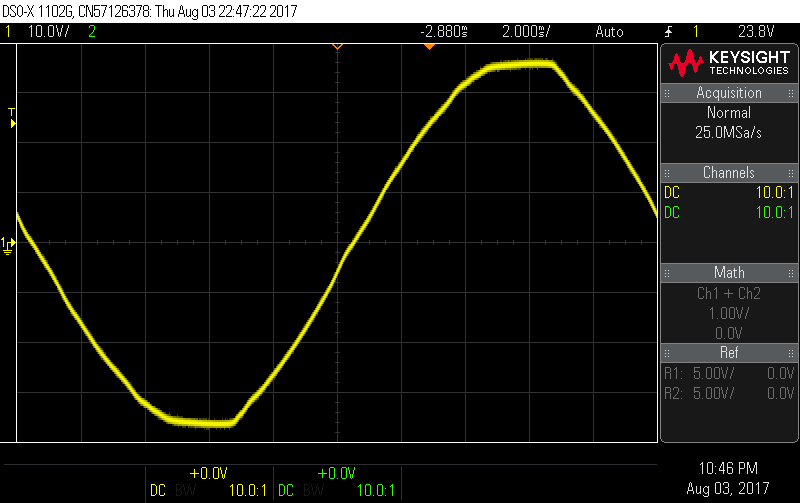This screenshot has height=503, width=800.
Task: Click the 10.0V/ vertical scale value
Action: pos(48,32)
